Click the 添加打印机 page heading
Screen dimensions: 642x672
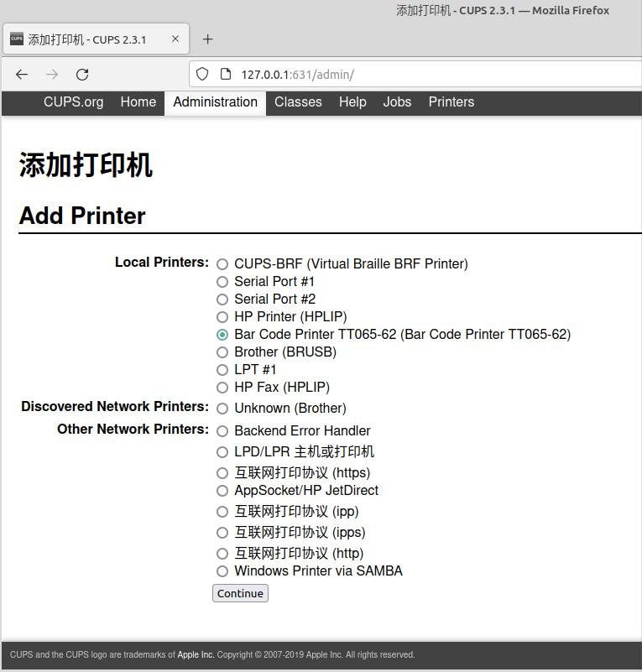[86, 165]
